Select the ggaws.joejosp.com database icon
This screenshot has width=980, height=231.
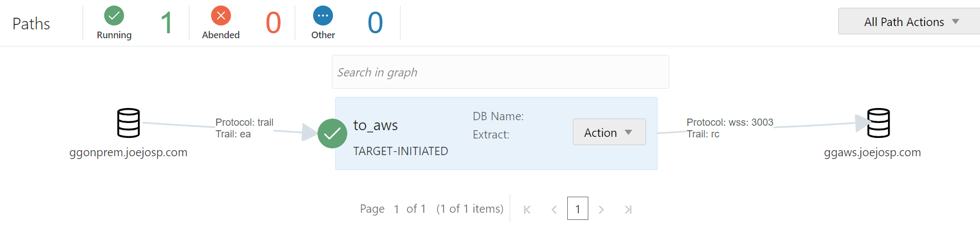[879, 123]
